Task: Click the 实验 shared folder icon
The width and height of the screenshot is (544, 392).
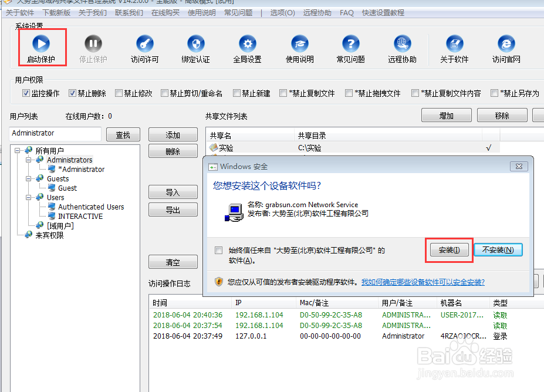Action: 214,148
